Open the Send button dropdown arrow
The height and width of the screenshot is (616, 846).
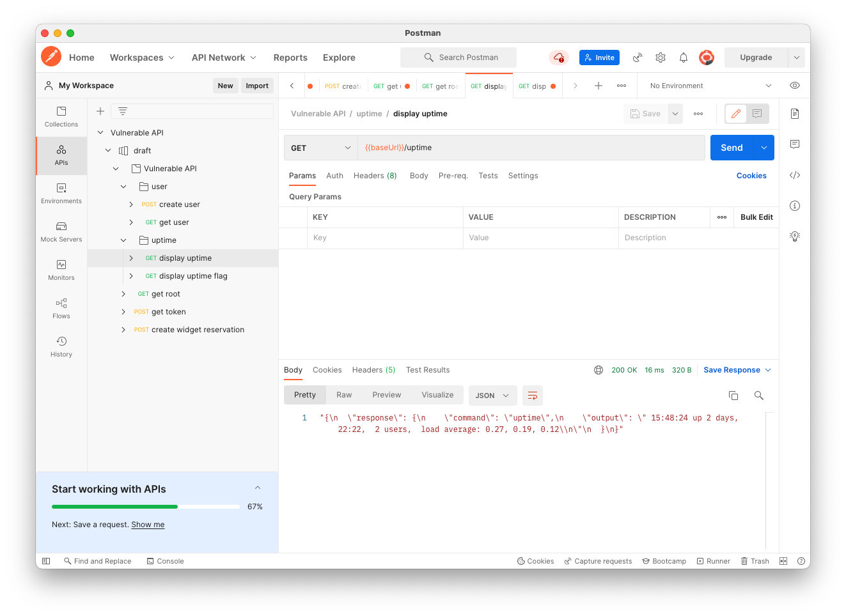coord(764,148)
